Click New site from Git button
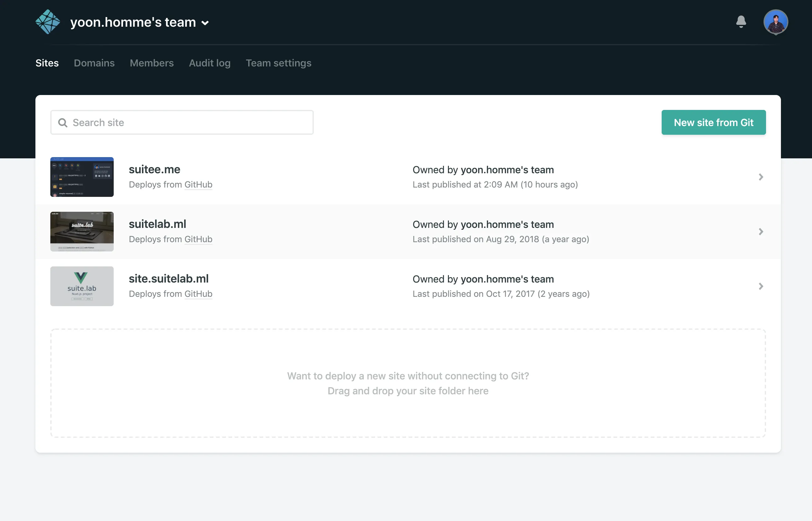812x521 pixels. 714,122
